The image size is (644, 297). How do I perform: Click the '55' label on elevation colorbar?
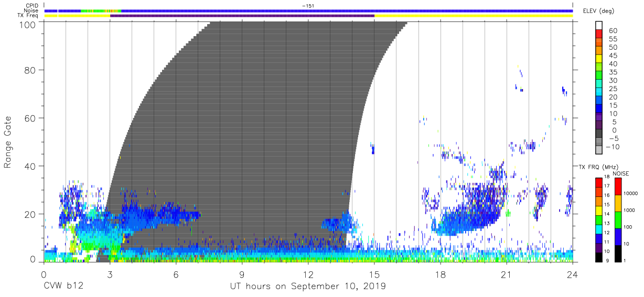click(613, 39)
